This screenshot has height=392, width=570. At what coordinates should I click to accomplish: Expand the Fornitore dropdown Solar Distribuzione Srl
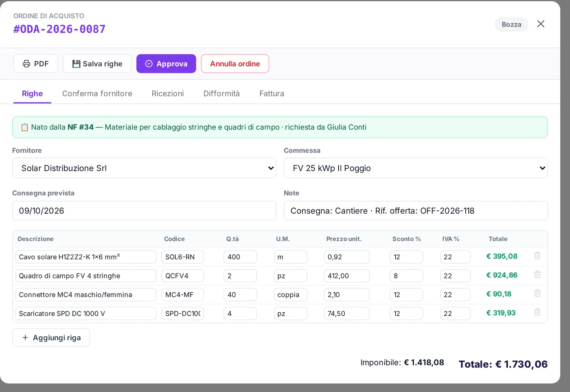(144, 168)
